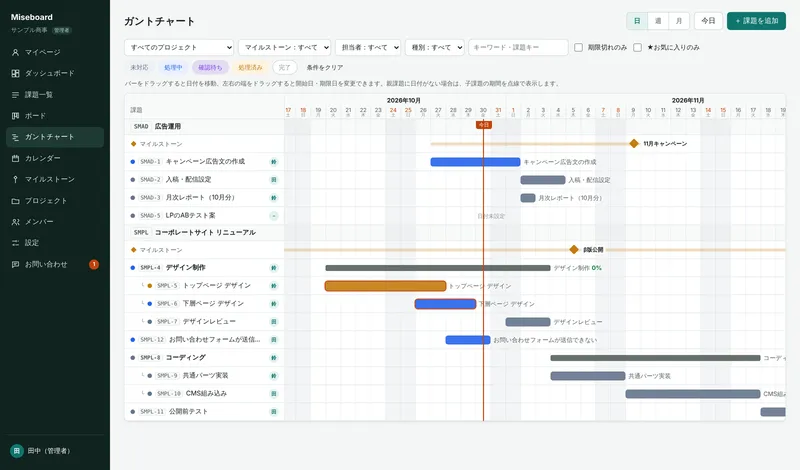Toggle the 期限切れのみ checkbox
Viewport: 800px width, 470px height.
pos(579,47)
